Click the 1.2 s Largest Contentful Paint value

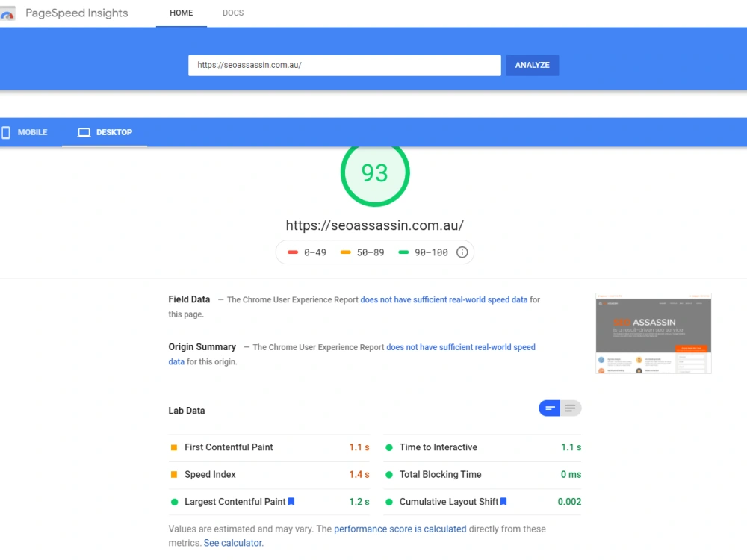pyautogui.click(x=359, y=502)
